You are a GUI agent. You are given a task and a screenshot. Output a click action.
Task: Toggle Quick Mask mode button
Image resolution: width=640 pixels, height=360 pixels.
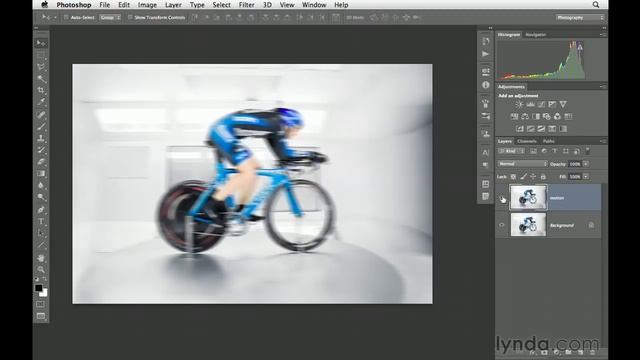click(40, 304)
